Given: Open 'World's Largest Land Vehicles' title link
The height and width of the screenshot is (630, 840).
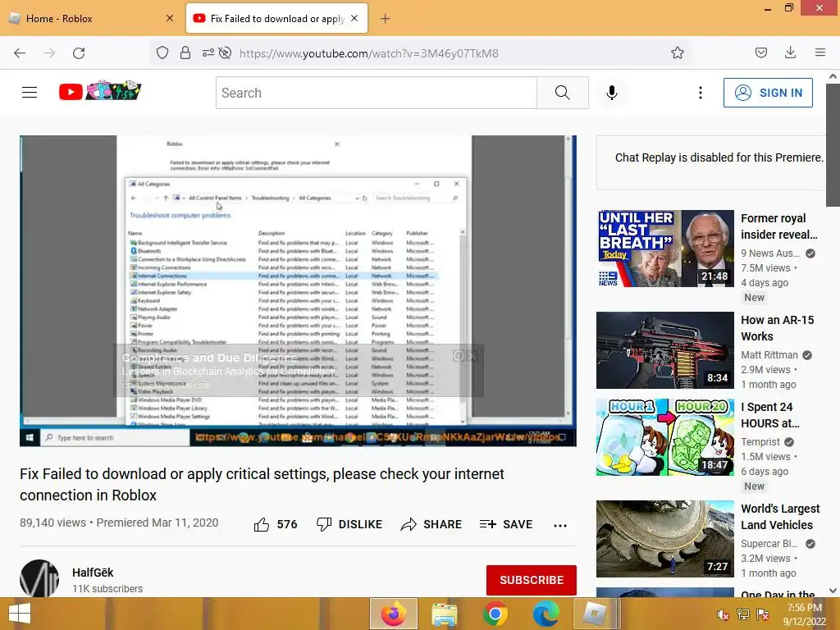Looking at the screenshot, I should coord(780,517).
